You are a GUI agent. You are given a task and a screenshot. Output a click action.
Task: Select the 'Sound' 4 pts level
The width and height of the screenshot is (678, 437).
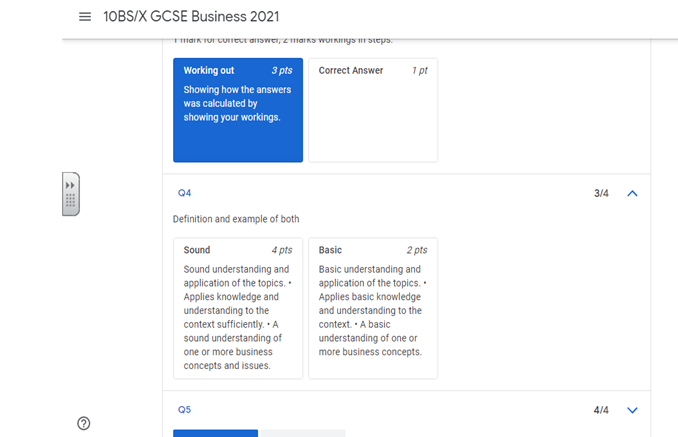237,307
